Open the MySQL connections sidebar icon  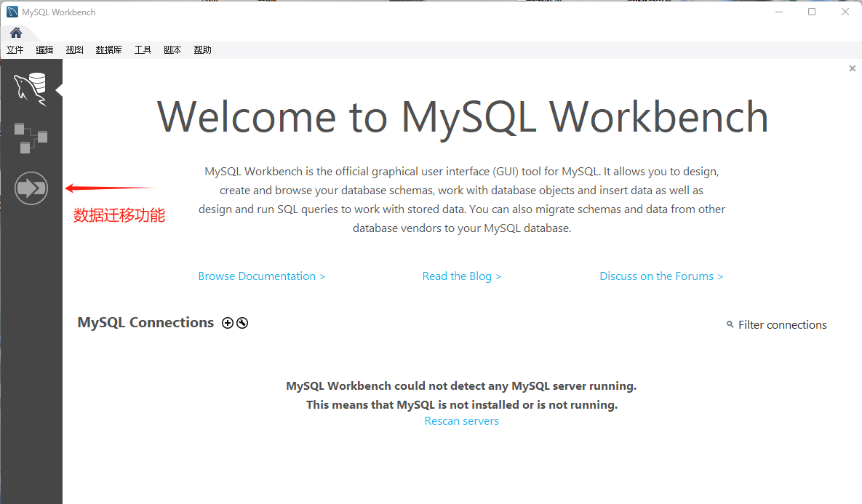tap(31, 88)
